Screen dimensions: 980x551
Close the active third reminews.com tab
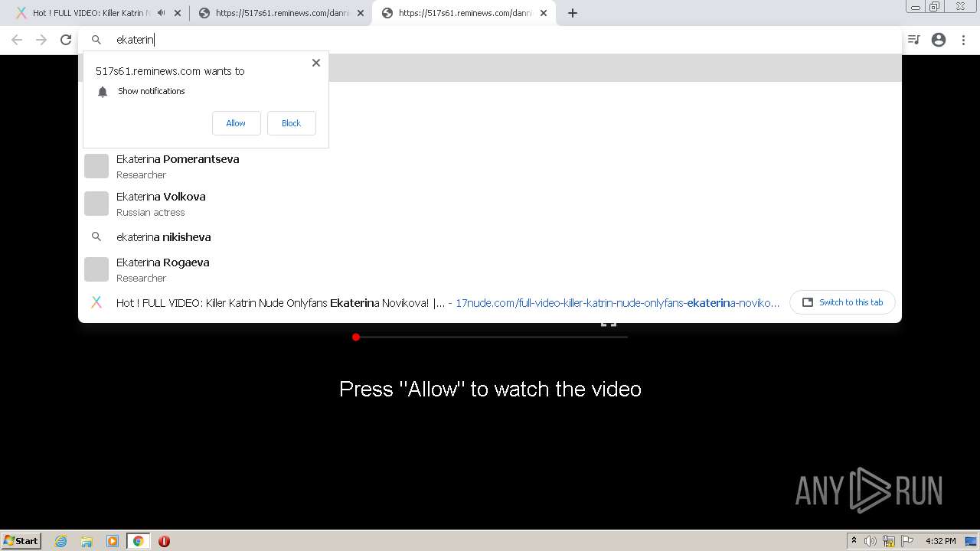click(544, 13)
